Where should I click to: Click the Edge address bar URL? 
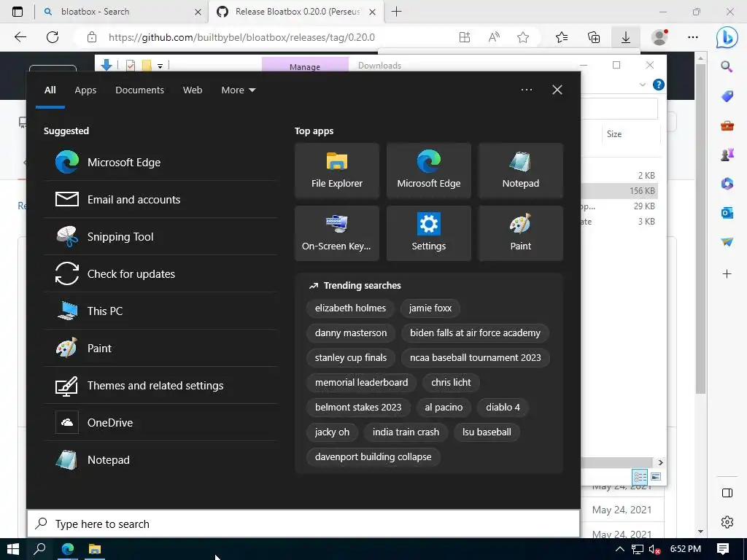[x=241, y=37]
